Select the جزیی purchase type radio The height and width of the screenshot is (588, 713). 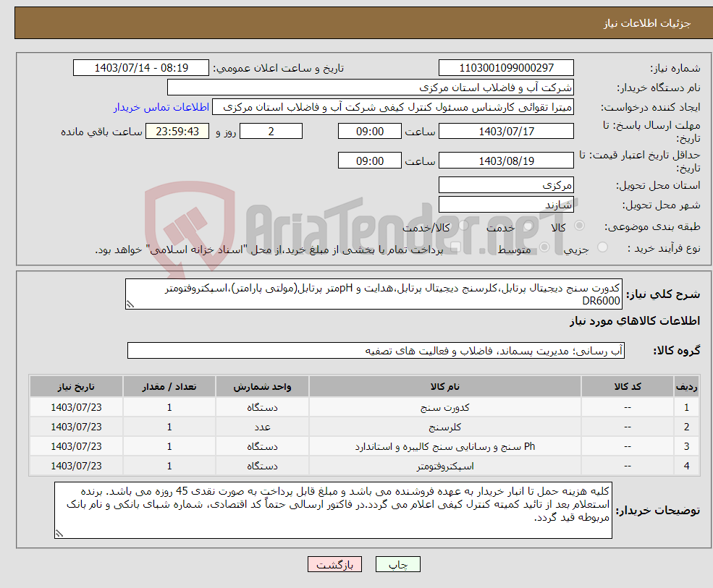tap(602, 247)
